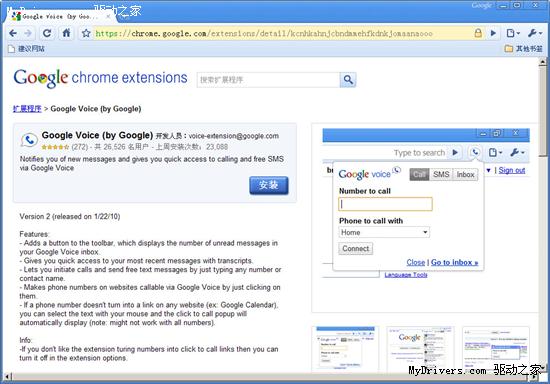Click the developer email voice-extension@google.com

[x=234, y=136]
